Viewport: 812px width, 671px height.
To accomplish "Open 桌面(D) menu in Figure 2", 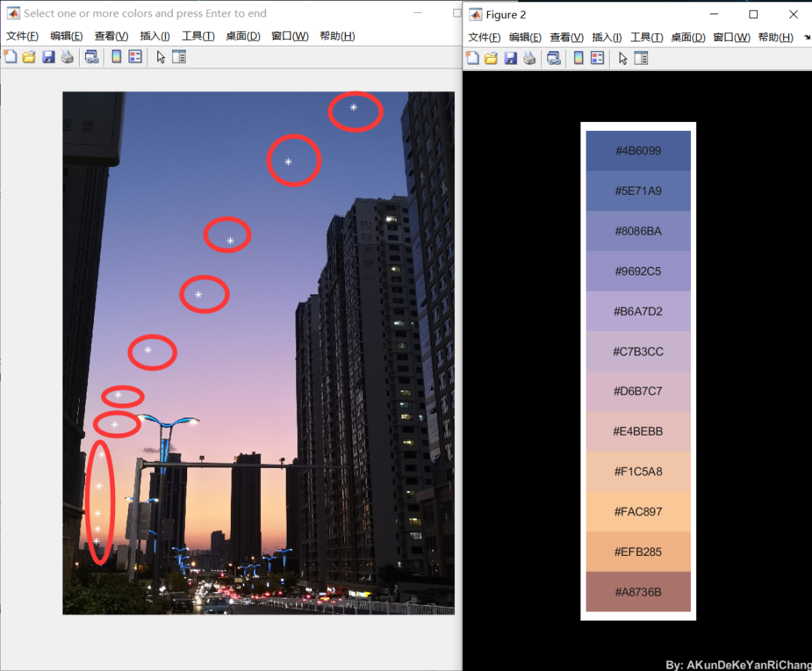I will 688,38.
